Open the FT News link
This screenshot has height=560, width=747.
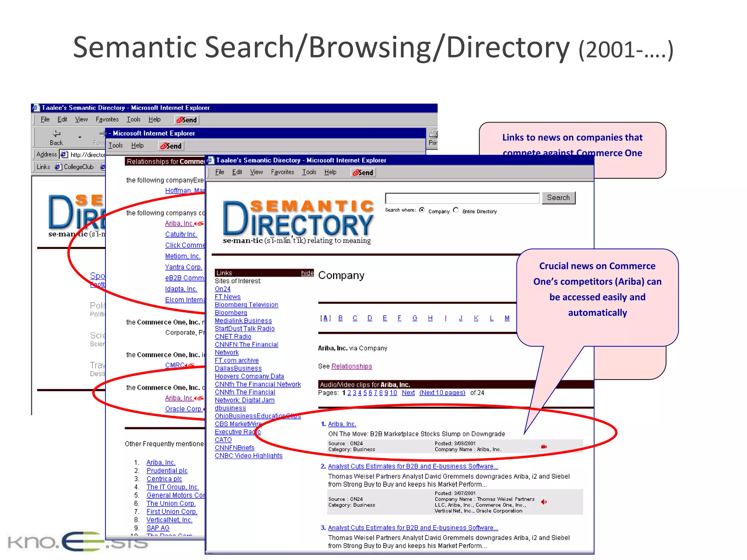[228, 297]
